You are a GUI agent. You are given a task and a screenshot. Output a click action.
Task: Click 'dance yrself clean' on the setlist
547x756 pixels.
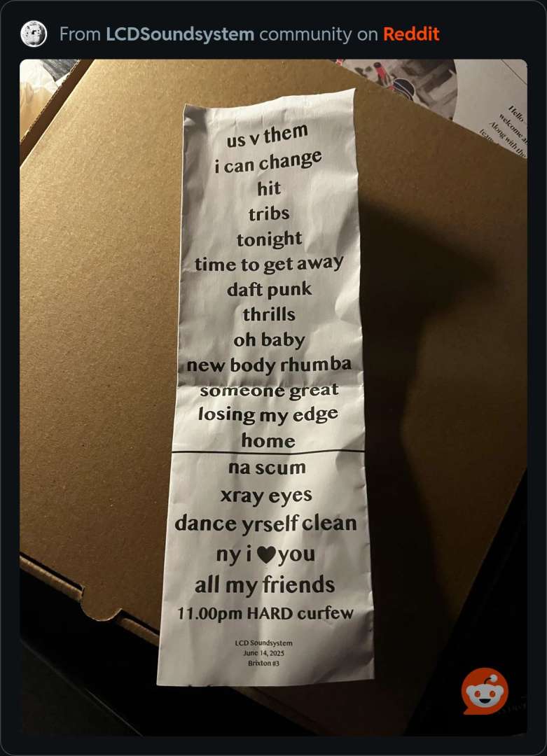265,524
